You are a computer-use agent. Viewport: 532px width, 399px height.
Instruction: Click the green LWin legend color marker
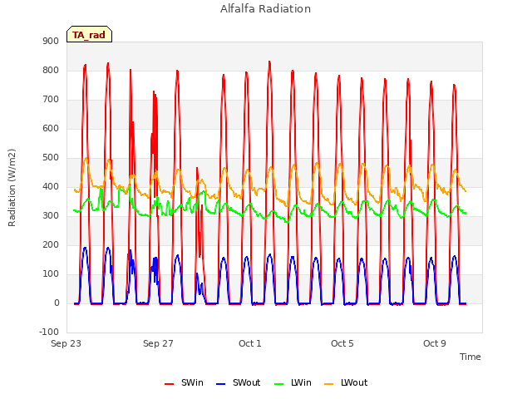pos(279,384)
